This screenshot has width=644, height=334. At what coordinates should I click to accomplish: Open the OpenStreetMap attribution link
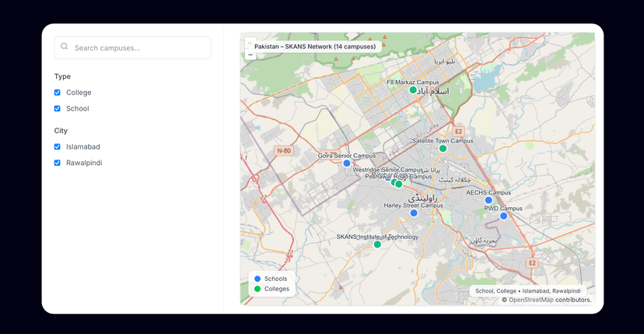click(x=531, y=300)
